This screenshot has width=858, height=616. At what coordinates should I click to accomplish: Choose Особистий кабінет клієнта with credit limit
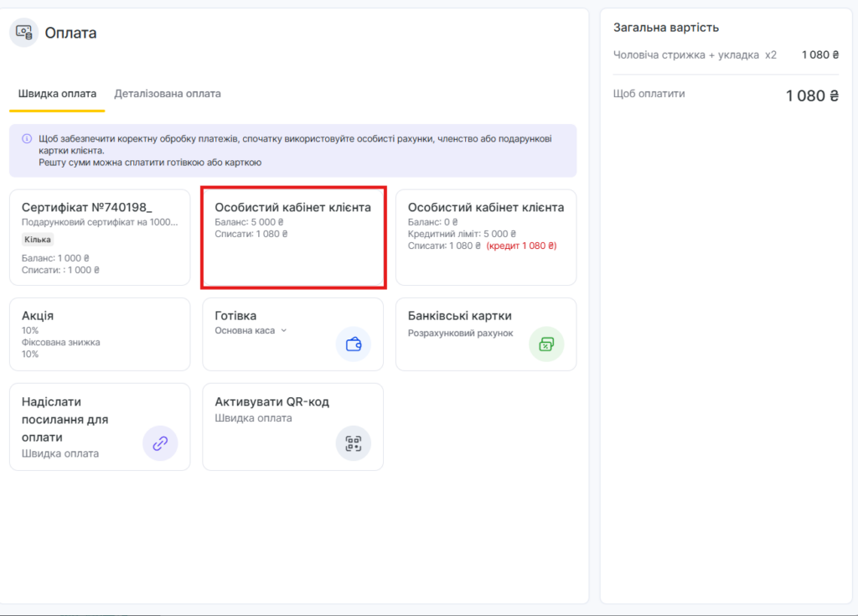(486, 237)
